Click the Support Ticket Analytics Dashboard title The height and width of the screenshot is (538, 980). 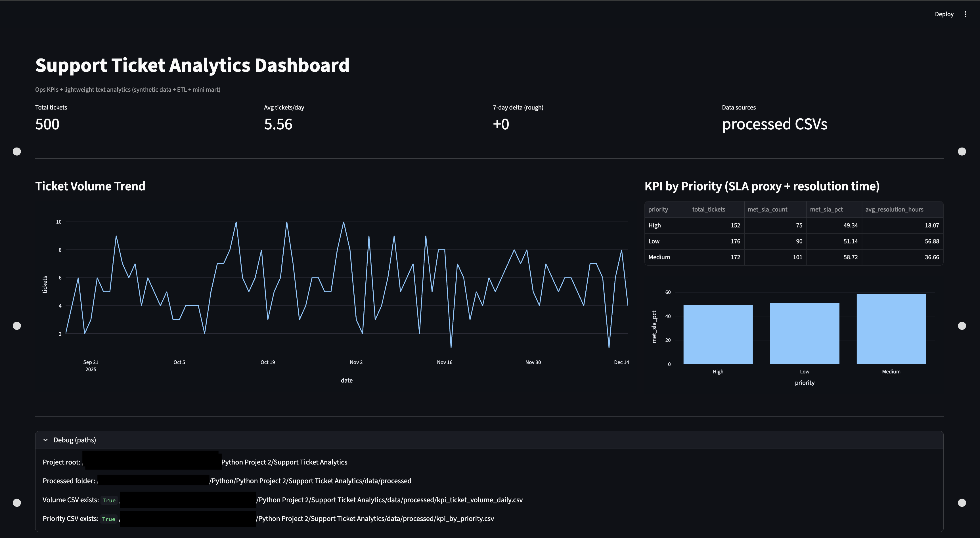[x=192, y=65]
